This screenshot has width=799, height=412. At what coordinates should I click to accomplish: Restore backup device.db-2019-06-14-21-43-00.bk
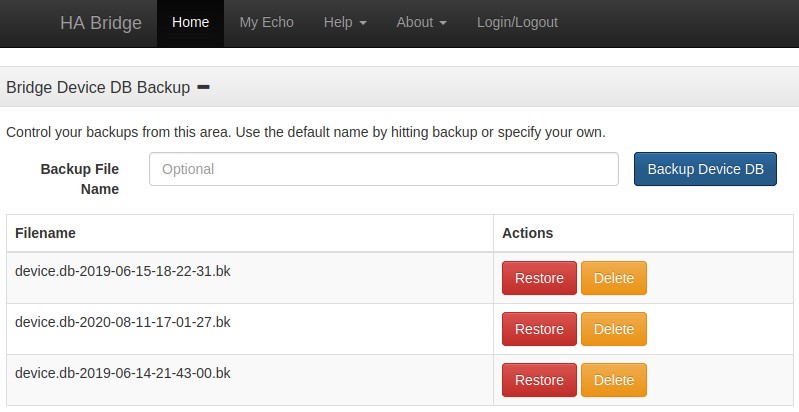pos(539,380)
